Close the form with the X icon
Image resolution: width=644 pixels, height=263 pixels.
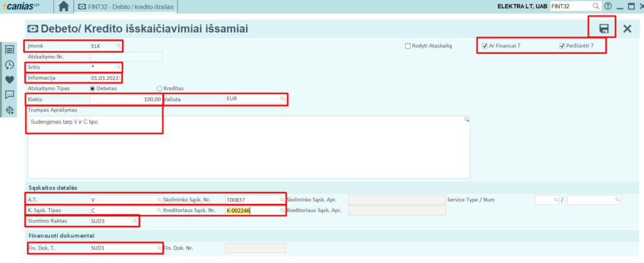(x=626, y=28)
